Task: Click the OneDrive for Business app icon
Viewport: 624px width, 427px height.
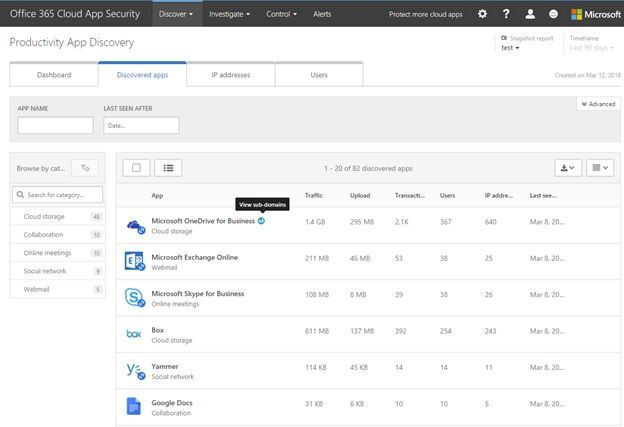Action: (135, 226)
